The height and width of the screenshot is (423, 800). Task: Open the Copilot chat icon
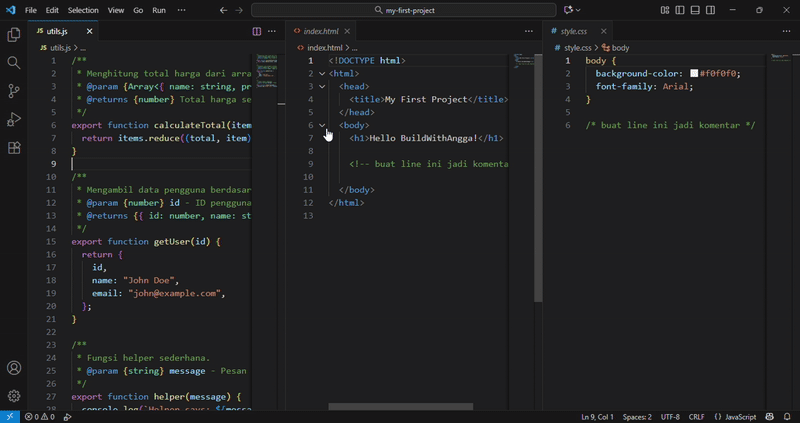click(x=568, y=10)
